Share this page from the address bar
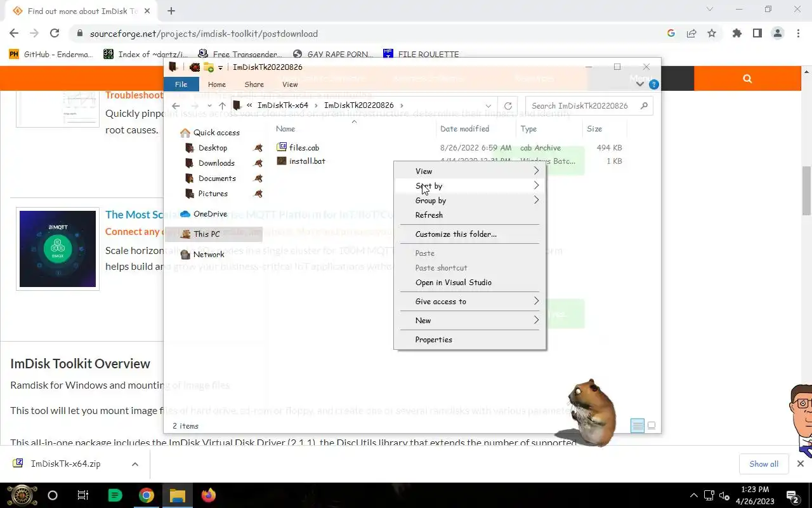Screen dimensions: 812x508 click(691, 34)
